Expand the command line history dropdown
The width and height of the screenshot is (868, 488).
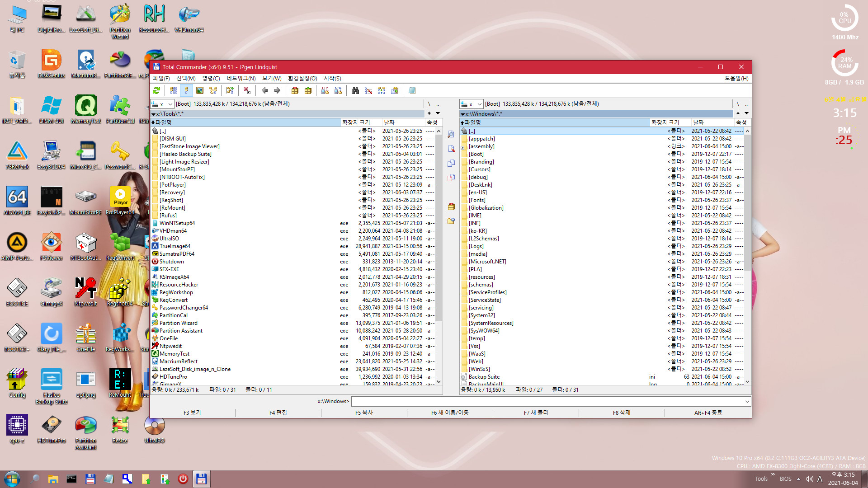[747, 401]
